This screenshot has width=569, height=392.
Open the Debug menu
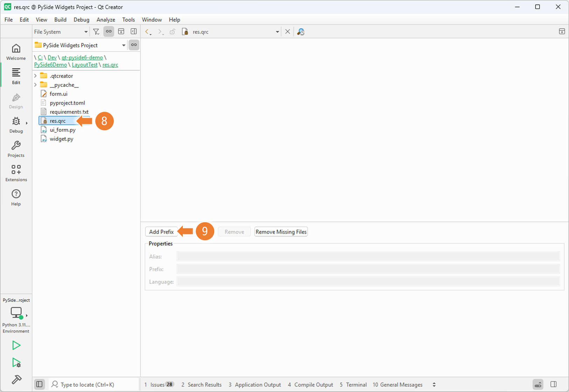[x=81, y=20]
